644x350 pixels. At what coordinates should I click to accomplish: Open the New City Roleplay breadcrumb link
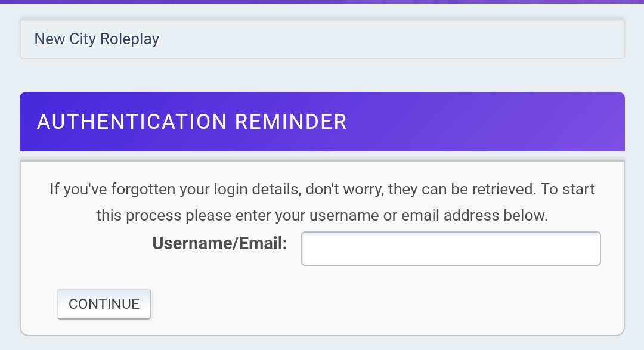[x=97, y=39]
